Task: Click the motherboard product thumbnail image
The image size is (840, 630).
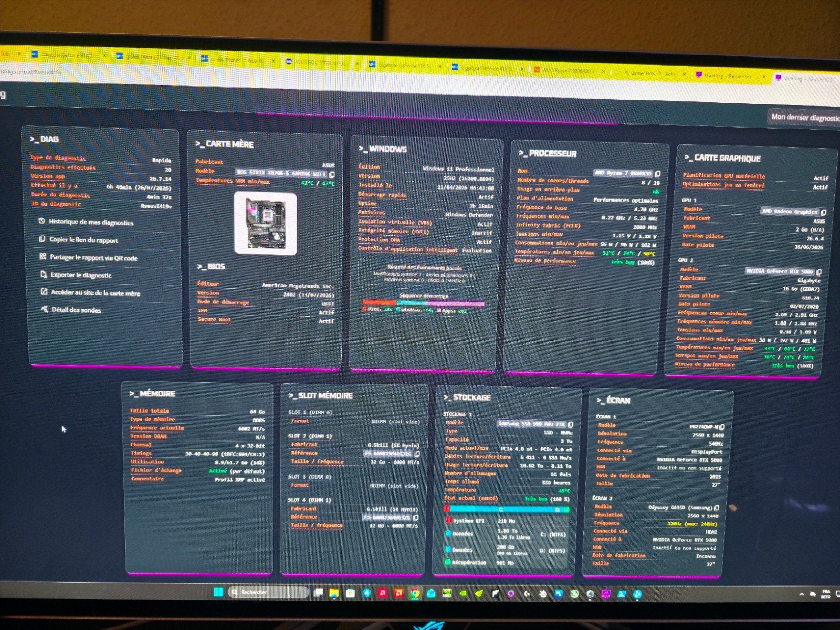Action: pos(266,223)
